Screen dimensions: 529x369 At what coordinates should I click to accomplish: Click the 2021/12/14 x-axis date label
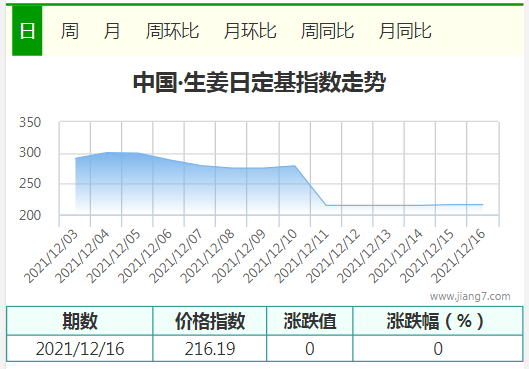(395, 256)
